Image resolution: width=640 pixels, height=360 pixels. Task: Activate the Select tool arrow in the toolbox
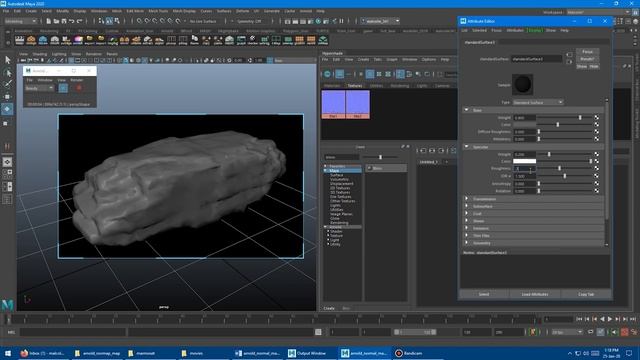[x=8, y=60]
